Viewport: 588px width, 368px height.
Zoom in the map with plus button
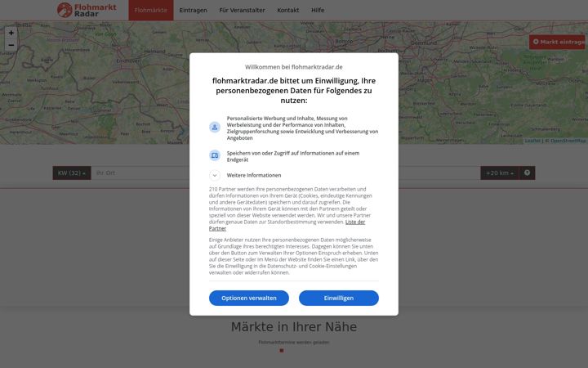pos(11,33)
